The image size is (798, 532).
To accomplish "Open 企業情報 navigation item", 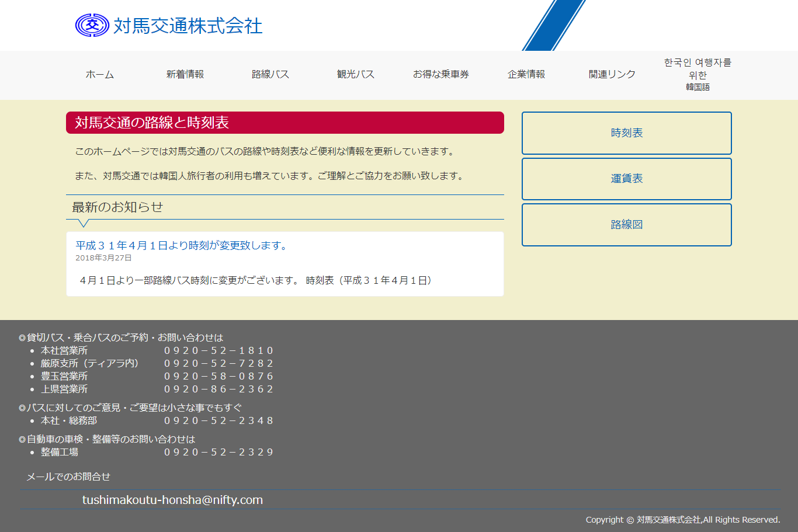I will 526,74.
